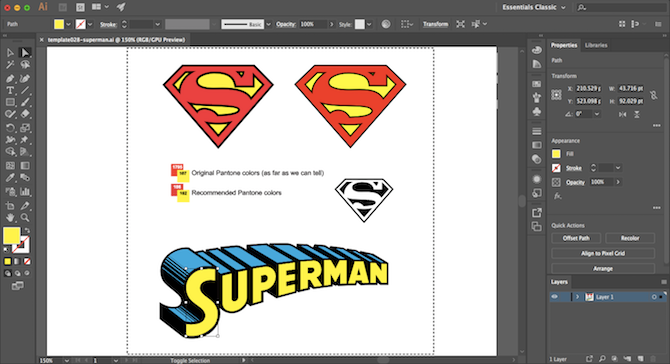
Task: Select the Type tool
Action: [x=10, y=91]
